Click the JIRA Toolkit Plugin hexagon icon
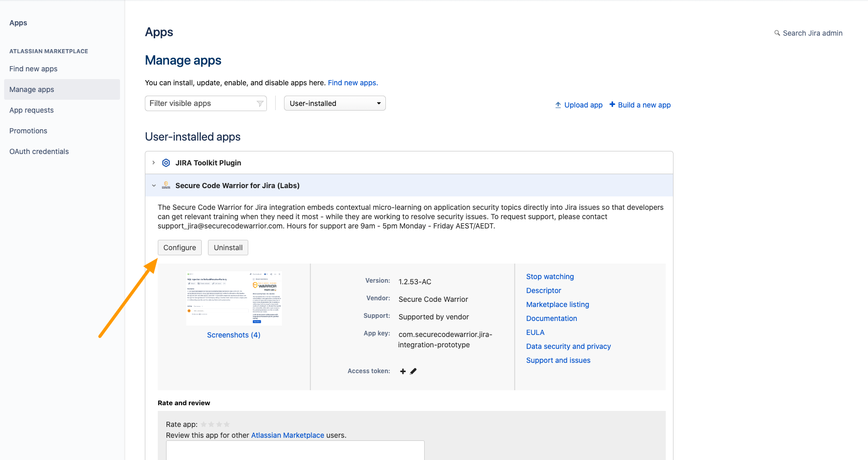 point(166,163)
